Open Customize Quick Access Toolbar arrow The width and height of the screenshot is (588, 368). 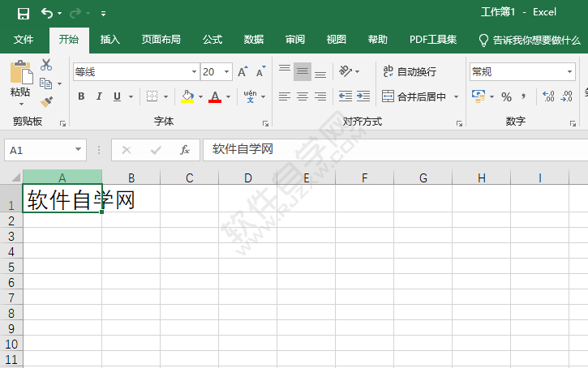click(x=103, y=15)
